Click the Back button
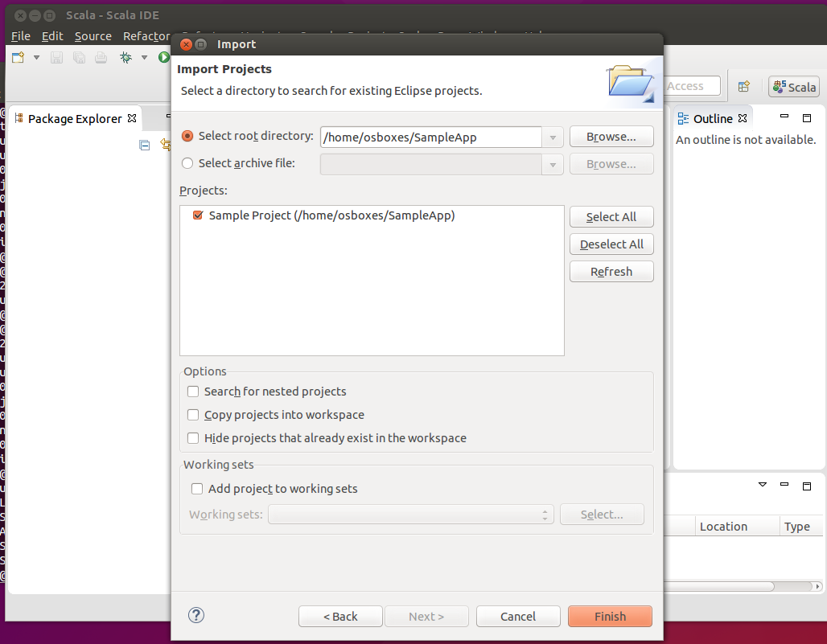Image resolution: width=827 pixels, height=644 pixels. coord(340,616)
